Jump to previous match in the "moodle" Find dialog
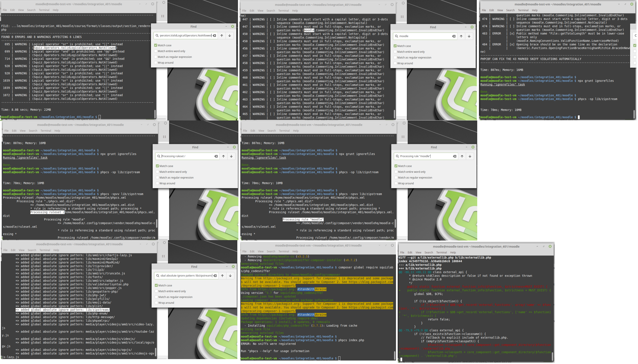 (x=461, y=36)
